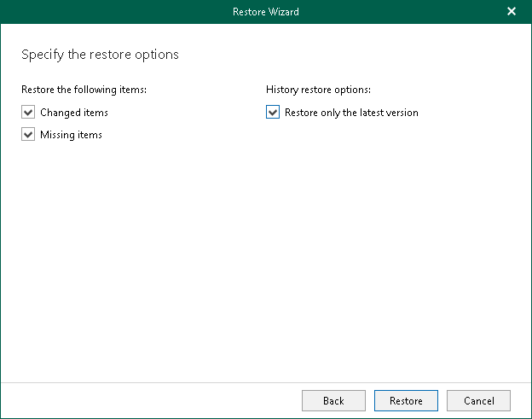532x419 pixels.
Task: Uncheck the Changed items checkbox
Action: [28, 112]
